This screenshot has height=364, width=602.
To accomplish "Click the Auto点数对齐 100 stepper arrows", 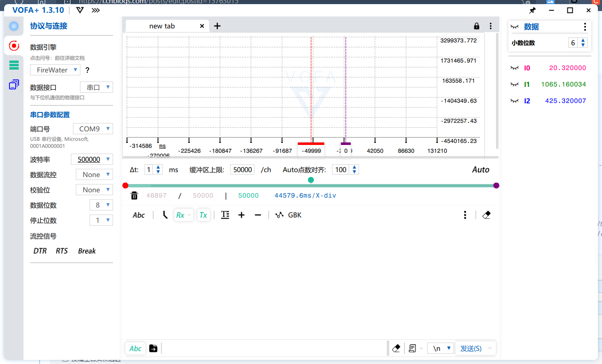I will click(x=354, y=170).
